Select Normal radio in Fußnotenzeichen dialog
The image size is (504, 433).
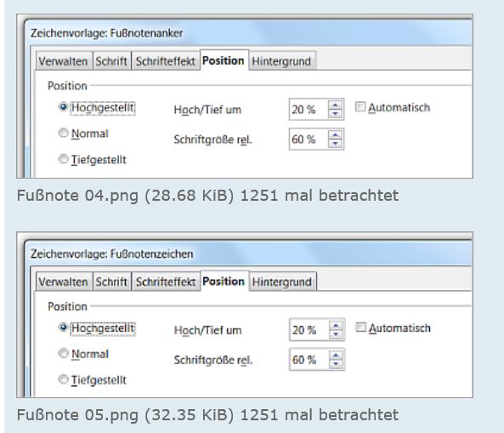(64, 353)
